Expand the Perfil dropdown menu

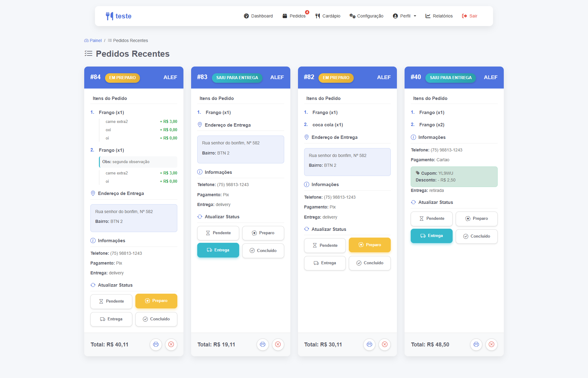click(404, 16)
